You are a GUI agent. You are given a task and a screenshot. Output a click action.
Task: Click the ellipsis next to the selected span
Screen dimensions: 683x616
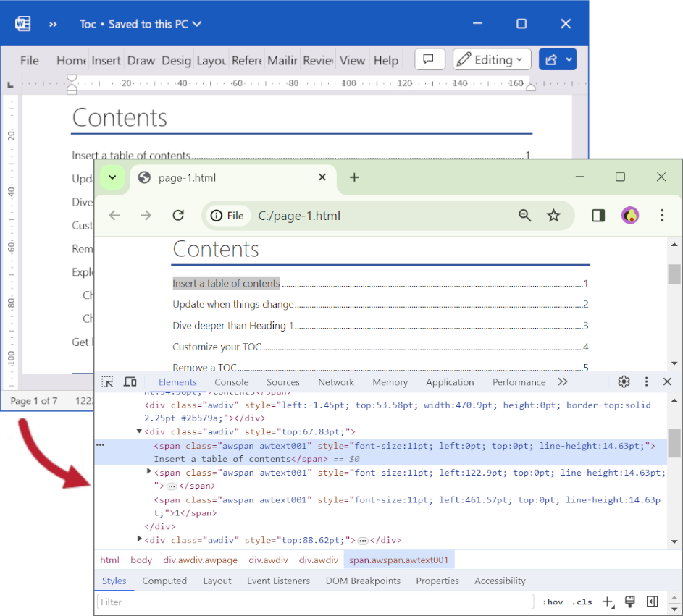point(100,445)
